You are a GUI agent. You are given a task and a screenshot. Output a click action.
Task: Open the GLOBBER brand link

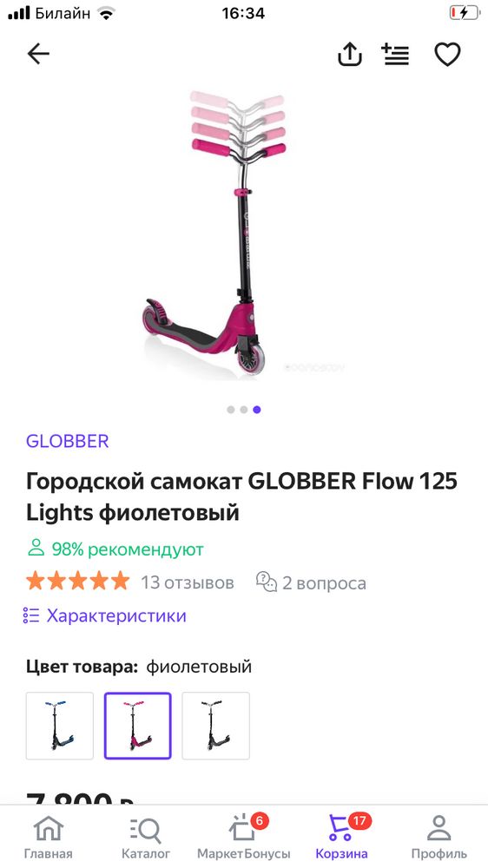[x=68, y=441]
